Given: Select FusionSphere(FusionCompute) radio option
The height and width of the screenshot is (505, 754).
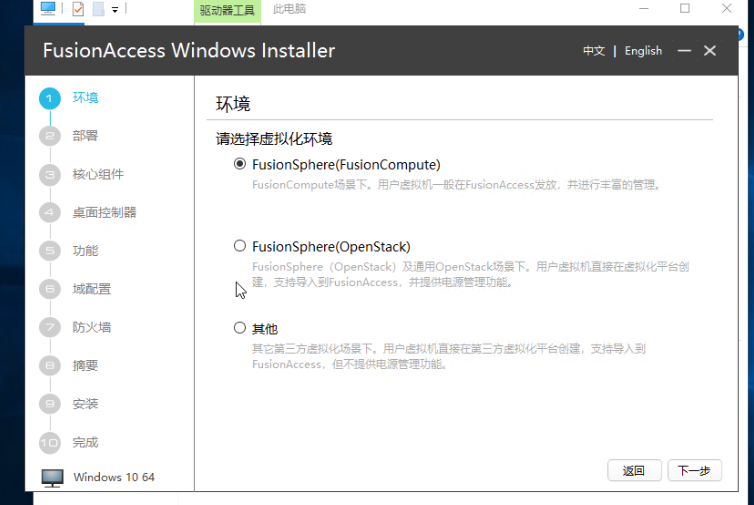Looking at the screenshot, I should pyautogui.click(x=240, y=164).
